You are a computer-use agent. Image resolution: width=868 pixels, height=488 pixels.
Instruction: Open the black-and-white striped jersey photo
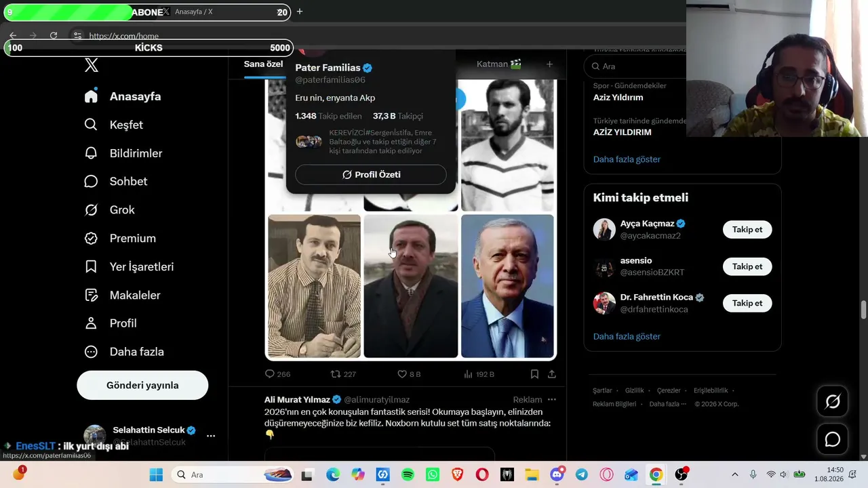(x=507, y=145)
